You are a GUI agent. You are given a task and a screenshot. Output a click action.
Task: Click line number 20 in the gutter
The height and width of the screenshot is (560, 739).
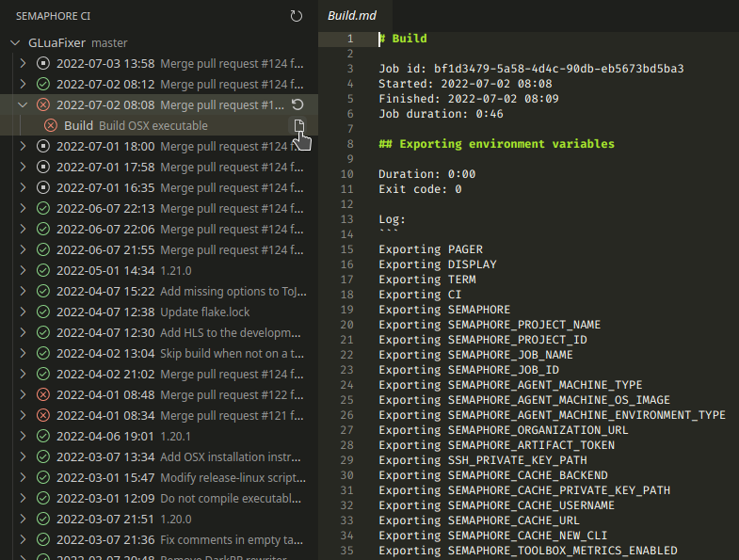pyautogui.click(x=346, y=325)
